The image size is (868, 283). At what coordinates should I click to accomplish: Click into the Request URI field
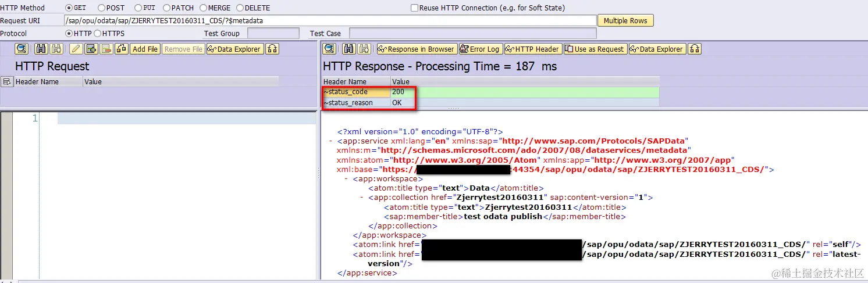330,20
